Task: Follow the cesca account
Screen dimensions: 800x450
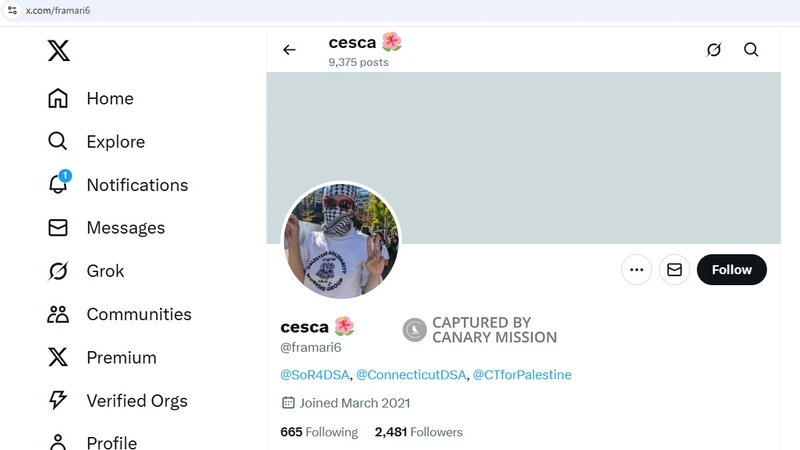Action: (x=731, y=270)
